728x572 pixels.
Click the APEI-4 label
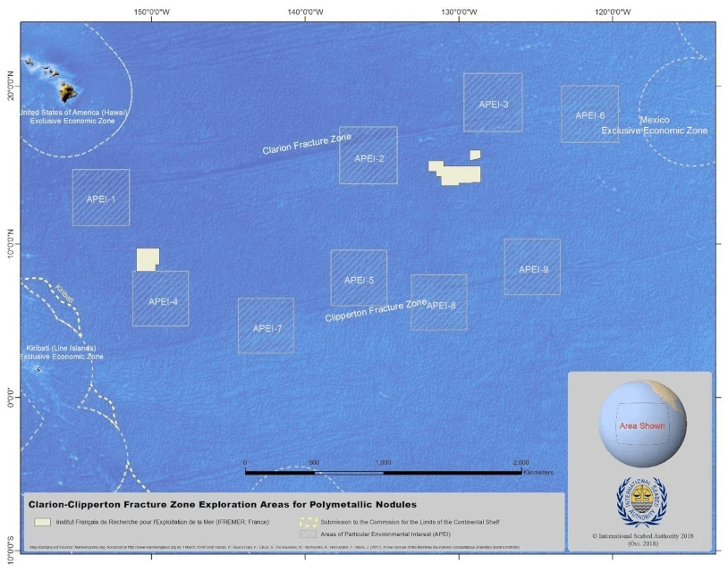163,301
